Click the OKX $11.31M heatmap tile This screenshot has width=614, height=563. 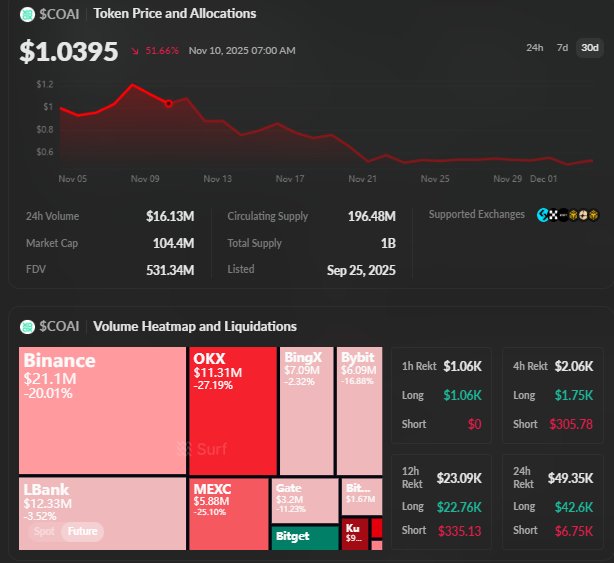coord(232,410)
